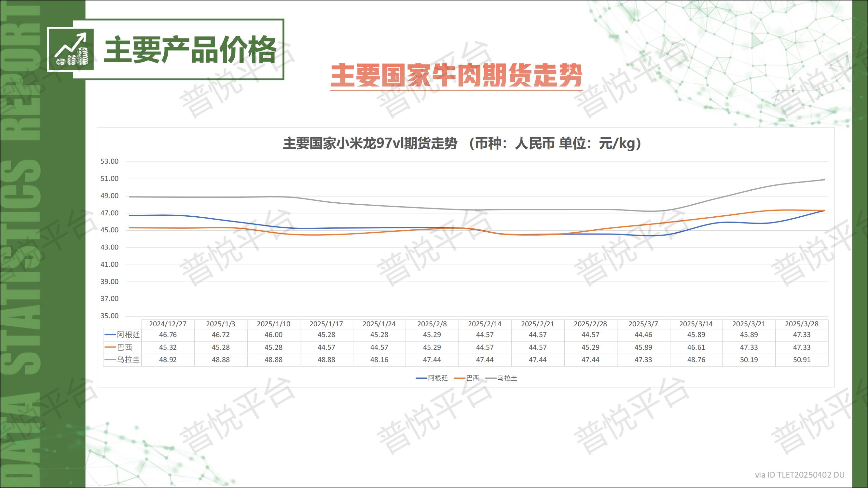Screen dimensions: 868x488
Task: Select the 2025/3/28 date column header
Action: tap(802, 324)
